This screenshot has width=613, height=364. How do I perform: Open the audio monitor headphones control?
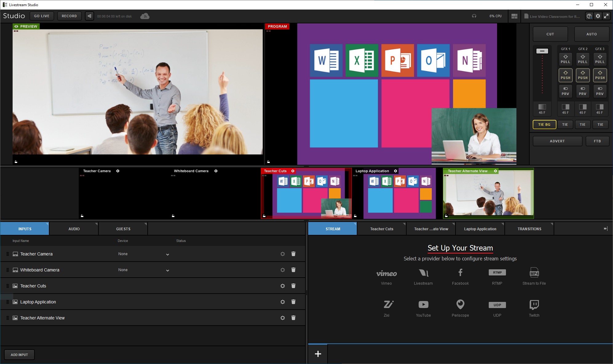(474, 16)
